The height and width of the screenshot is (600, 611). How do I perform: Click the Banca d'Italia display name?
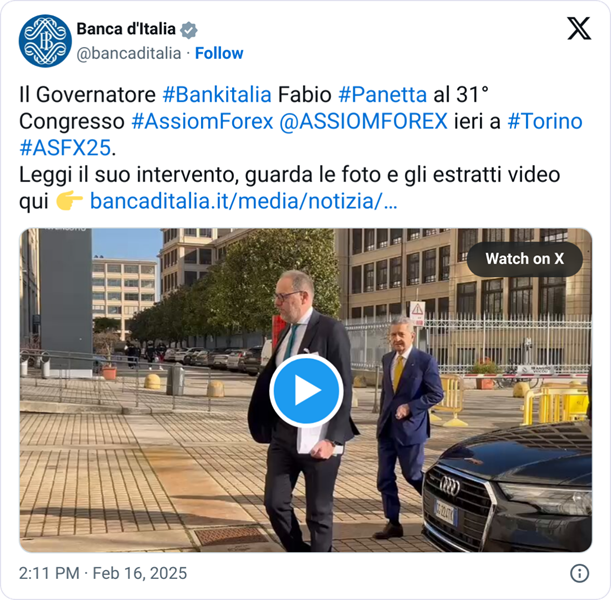coord(126,29)
